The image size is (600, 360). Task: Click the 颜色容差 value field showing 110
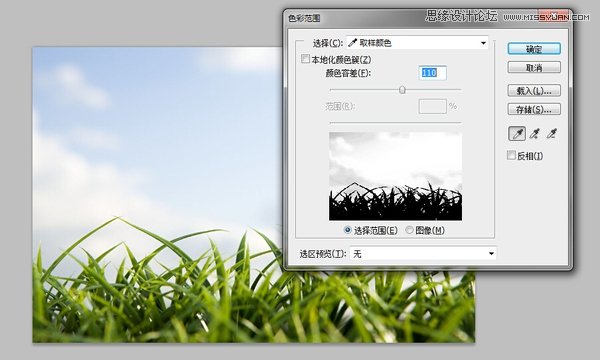coord(433,73)
